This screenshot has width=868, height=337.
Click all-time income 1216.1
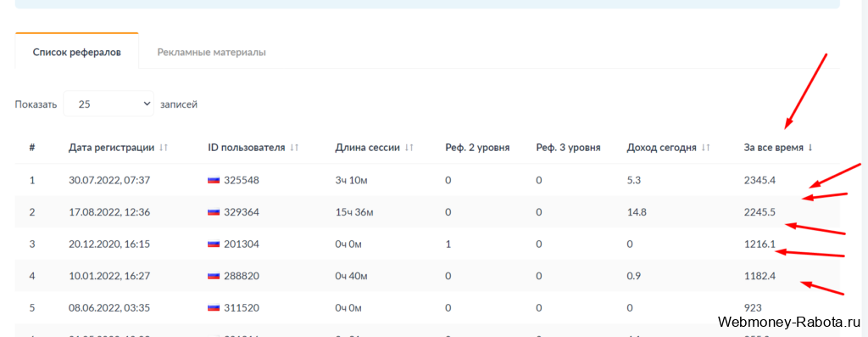coord(760,244)
